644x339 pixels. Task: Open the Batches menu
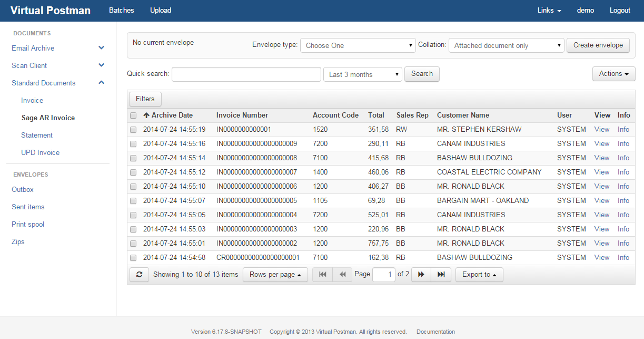point(121,10)
